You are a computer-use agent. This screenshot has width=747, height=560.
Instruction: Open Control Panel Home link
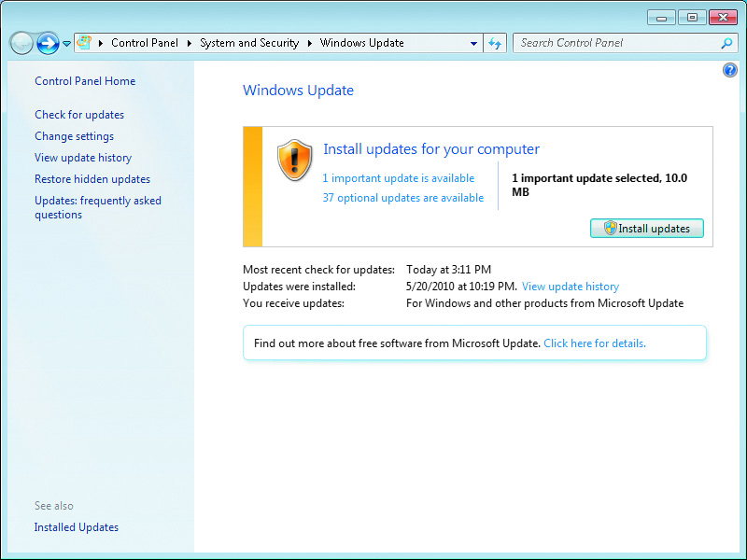[85, 81]
